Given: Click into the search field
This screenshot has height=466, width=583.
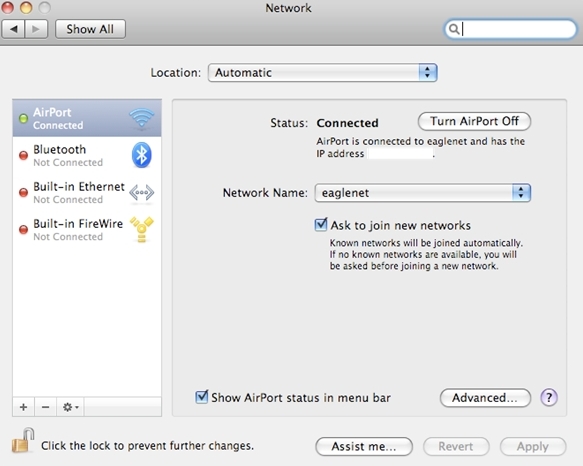Looking at the screenshot, I should point(510,29).
